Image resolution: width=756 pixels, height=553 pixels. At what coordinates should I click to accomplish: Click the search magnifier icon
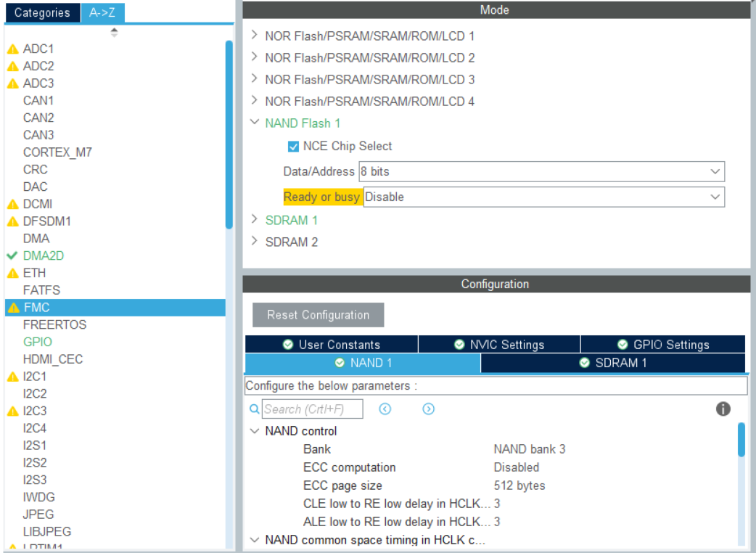click(x=254, y=409)
